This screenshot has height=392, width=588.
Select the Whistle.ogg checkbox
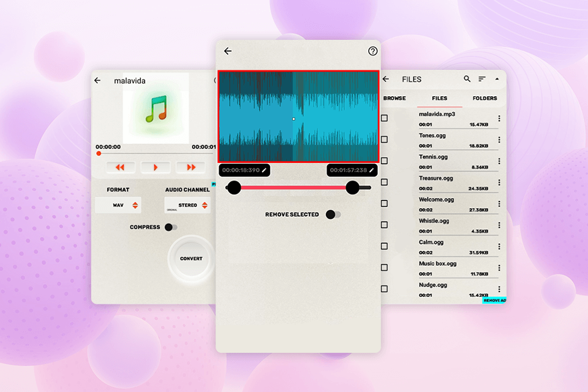pyautogui.click(x=385, y=225)
